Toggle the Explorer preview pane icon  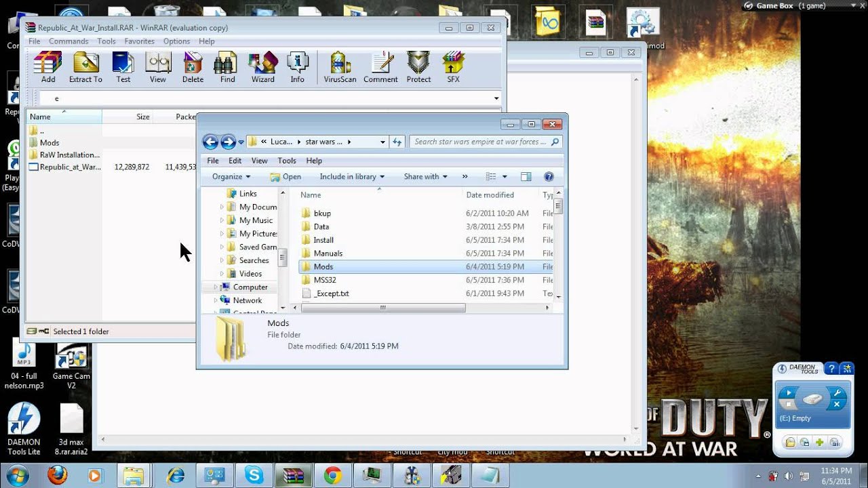tap(526, 177)
